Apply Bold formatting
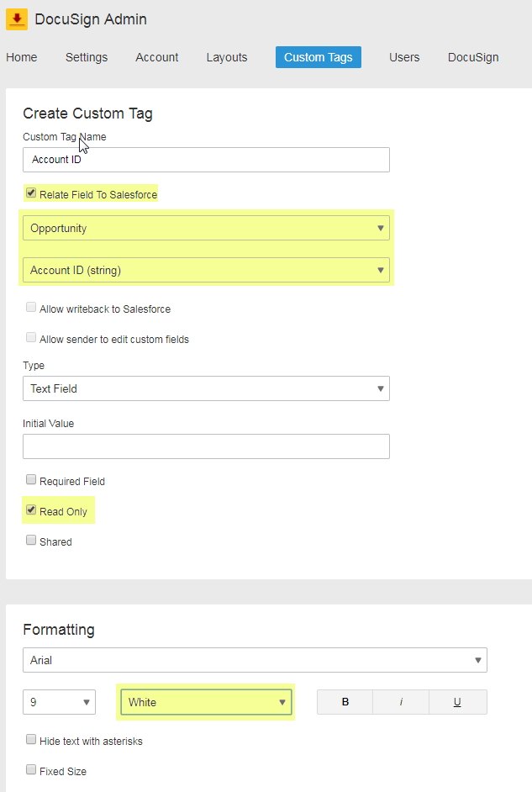This screenshot has height=792, width=532. [x=344, y=701]
